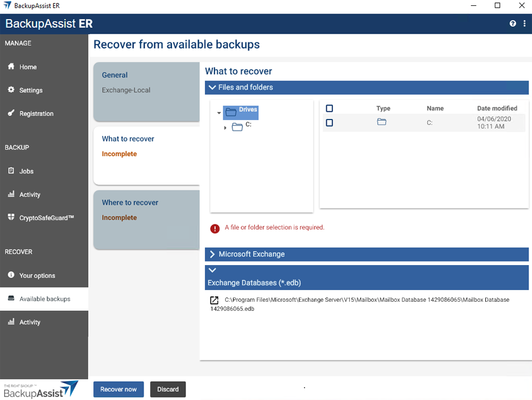The image size is (532, 400).
Task: Click the Home house icon
Action: (11, 66)
